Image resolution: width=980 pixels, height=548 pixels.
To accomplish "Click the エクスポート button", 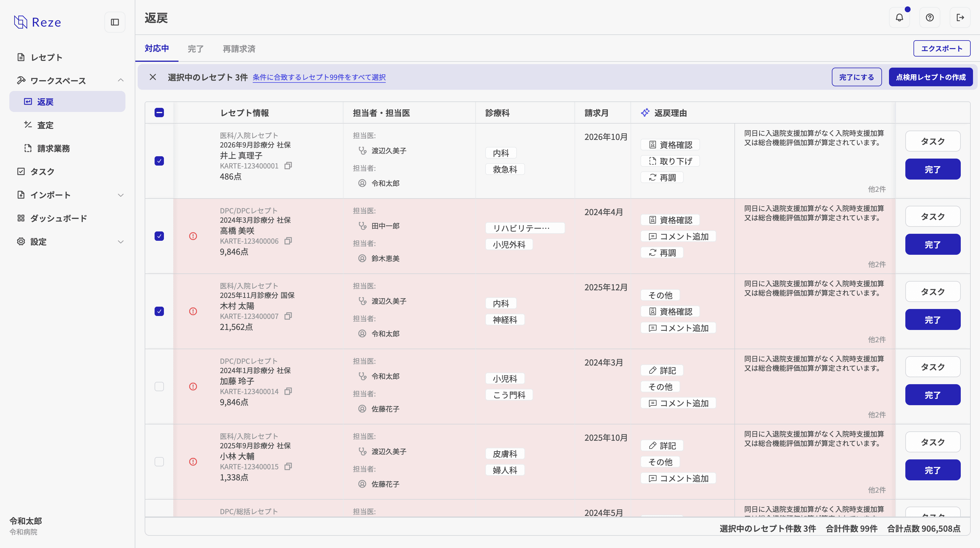I will [942, 48].
